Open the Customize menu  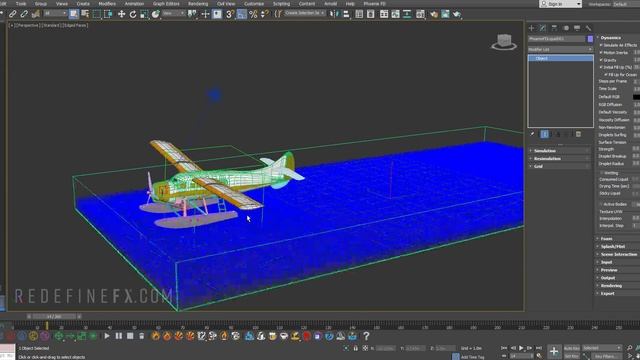tap(254, 4)
